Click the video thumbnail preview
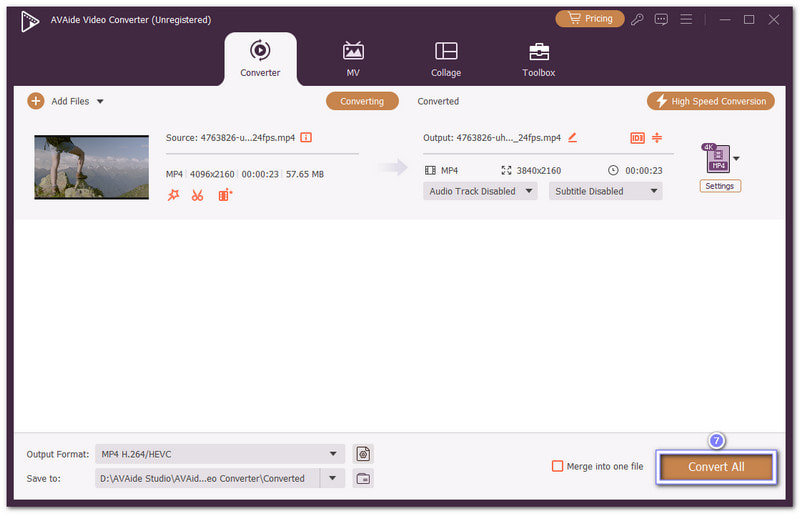800x514 pixels. tap(91, 167)
